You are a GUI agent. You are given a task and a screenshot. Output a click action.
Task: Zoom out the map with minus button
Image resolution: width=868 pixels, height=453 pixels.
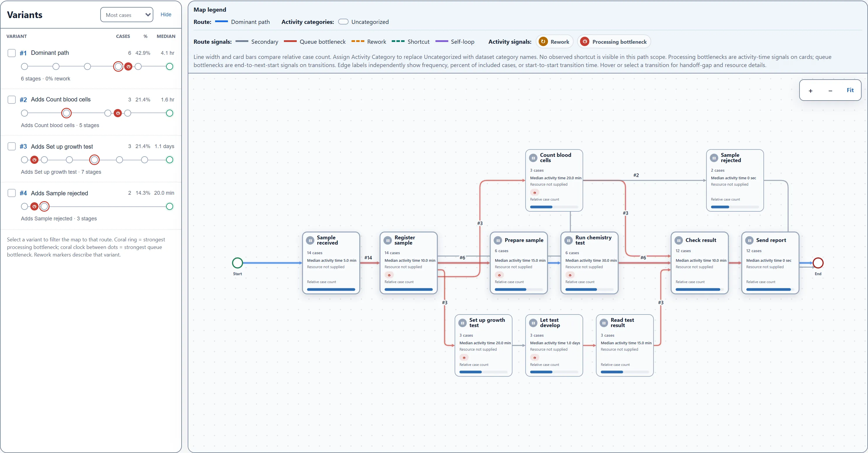point(830,91)
